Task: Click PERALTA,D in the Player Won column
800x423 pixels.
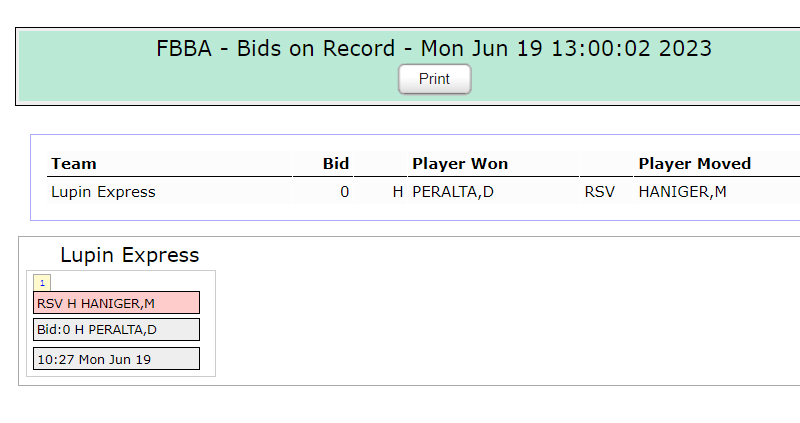Action: pos(453,192)
